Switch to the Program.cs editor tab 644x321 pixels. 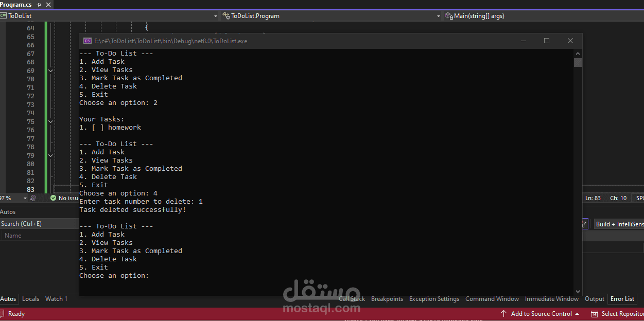[x=16, y=5]
